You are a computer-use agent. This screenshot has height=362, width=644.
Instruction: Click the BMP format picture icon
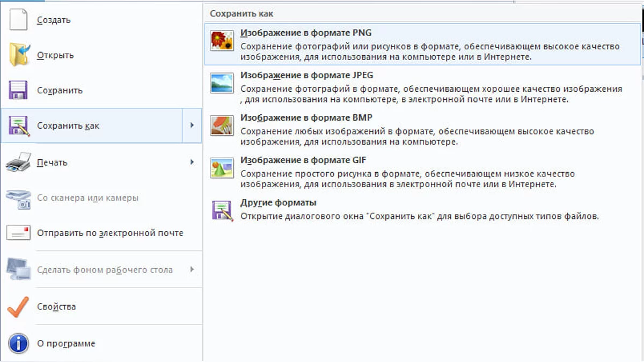pyautogui.click(x=222, y=125)
